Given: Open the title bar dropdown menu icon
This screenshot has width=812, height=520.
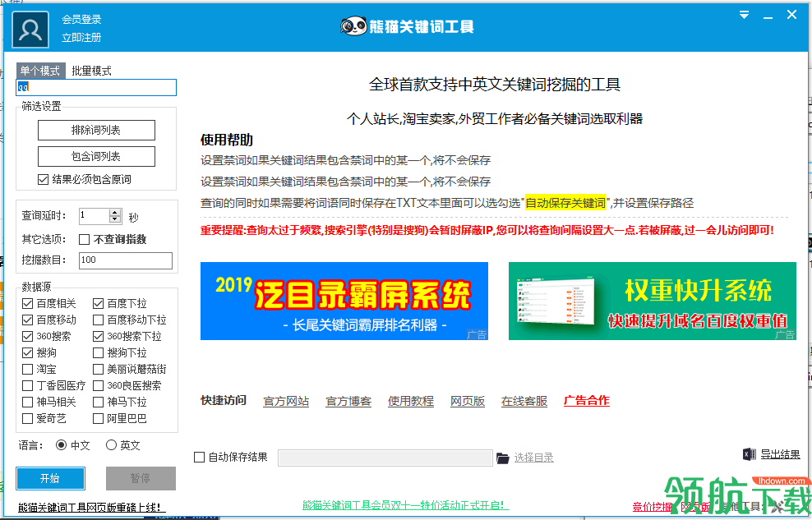Looking at the screenshot, I should [x=744, y=15].
